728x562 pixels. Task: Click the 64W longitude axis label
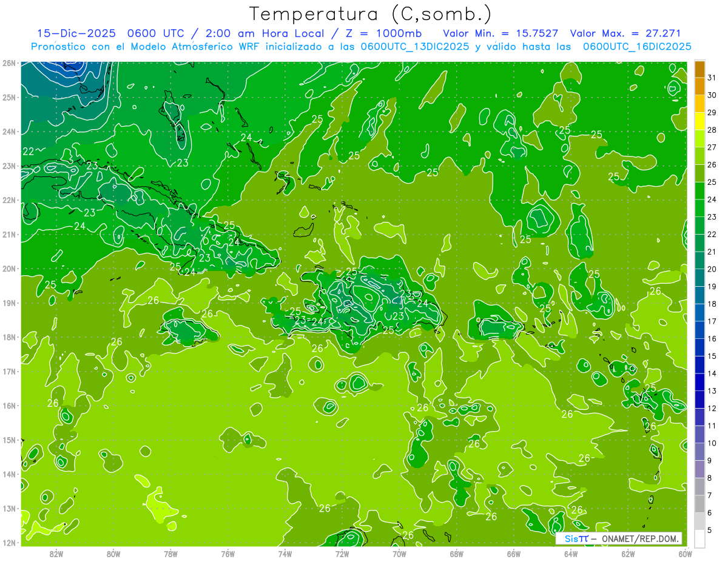(x=571, y=554)
